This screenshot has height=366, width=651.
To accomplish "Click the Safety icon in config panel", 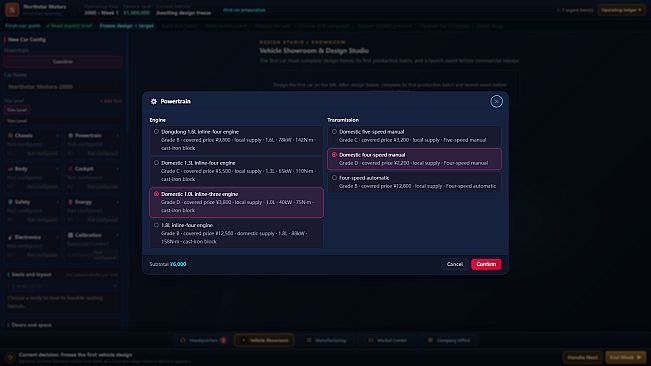I will pos(10,202).
